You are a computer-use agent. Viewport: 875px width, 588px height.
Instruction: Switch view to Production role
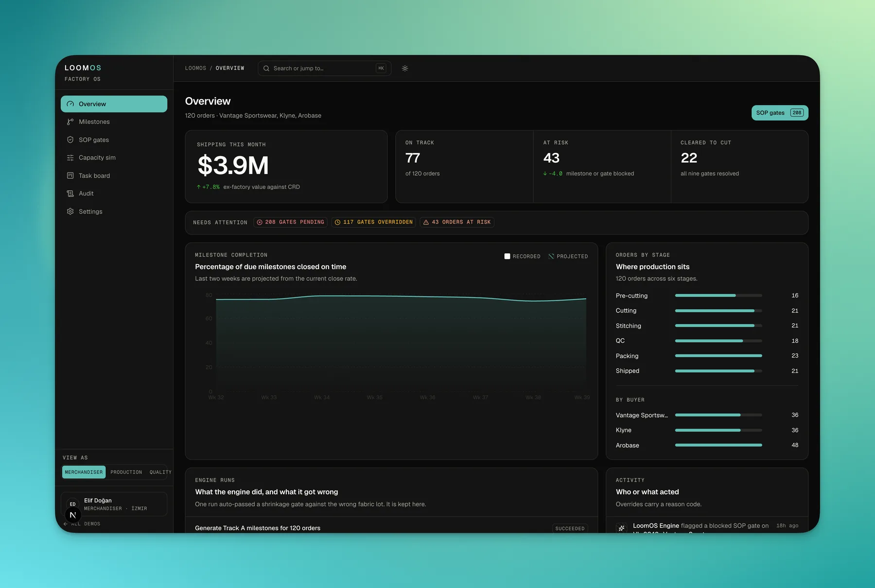(x=126, y=472)
